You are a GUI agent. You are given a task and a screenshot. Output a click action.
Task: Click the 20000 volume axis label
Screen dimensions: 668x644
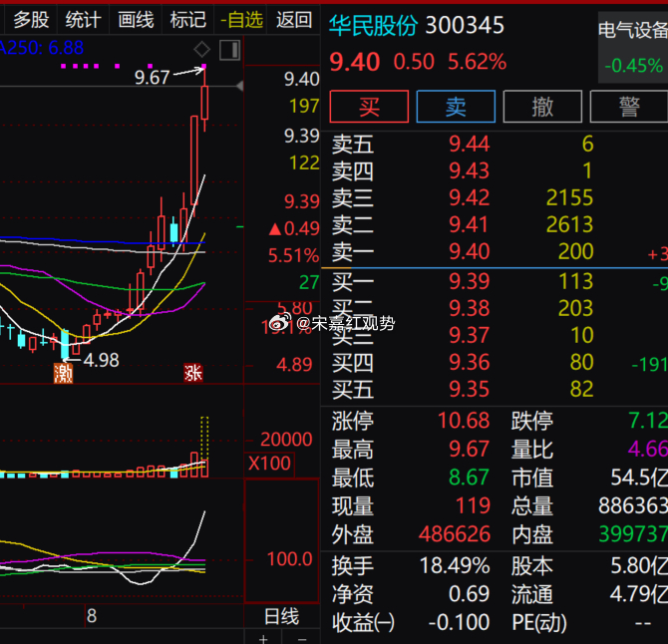tap(286, 439)
